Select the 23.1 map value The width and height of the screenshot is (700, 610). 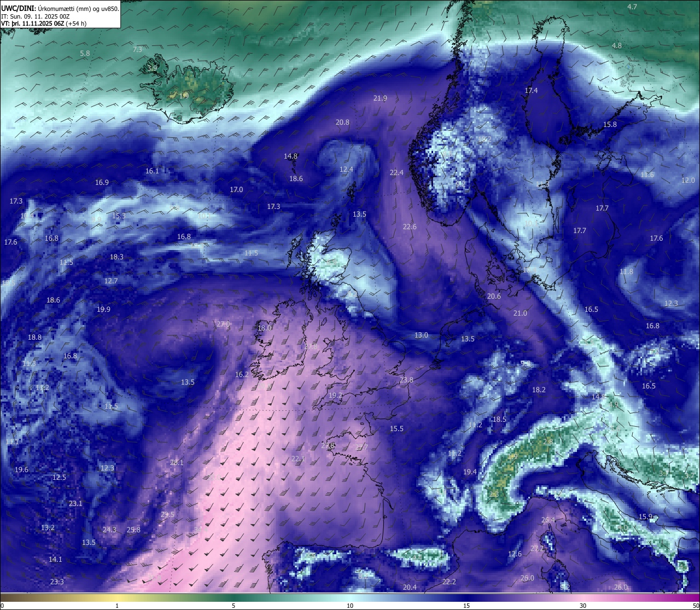(75, 504)
